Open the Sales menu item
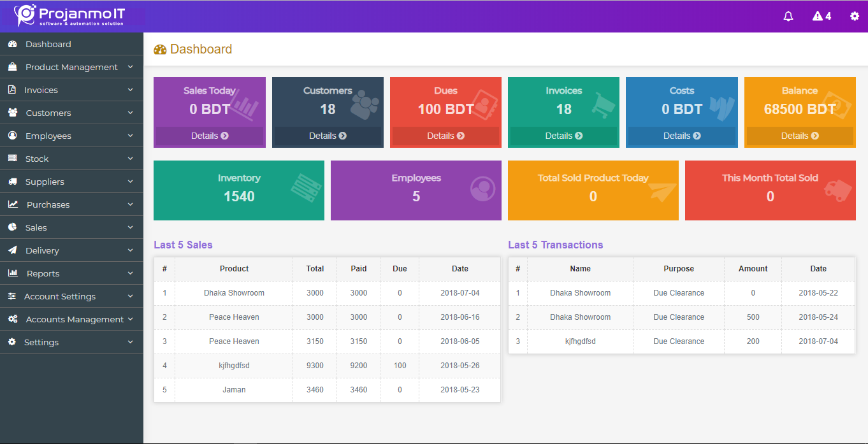 36,227
